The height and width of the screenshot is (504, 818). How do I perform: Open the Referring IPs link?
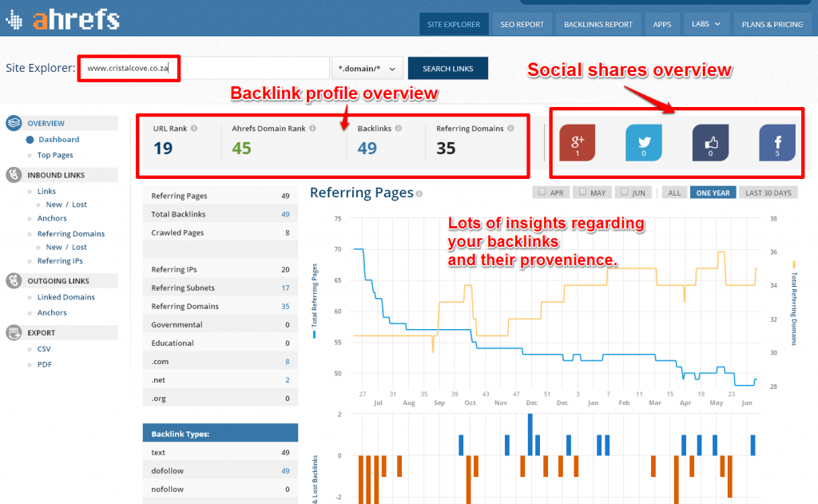point(60,261)
